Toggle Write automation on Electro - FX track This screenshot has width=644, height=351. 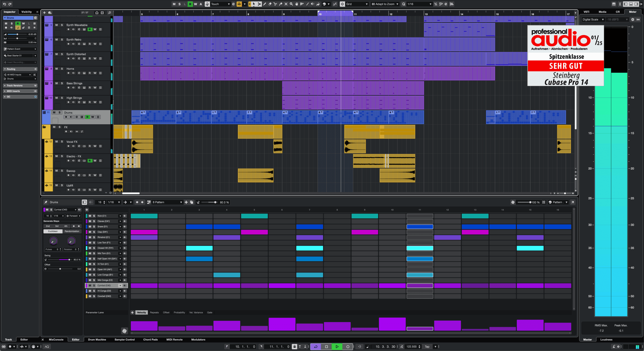(x=95, y=161)
